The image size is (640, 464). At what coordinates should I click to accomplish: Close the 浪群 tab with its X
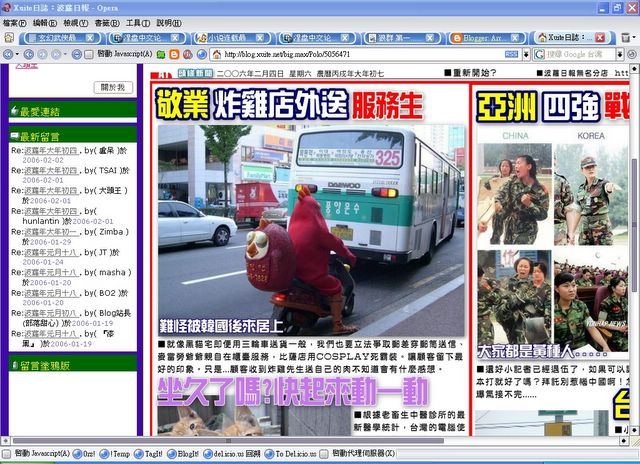click(x=430, y=38)
